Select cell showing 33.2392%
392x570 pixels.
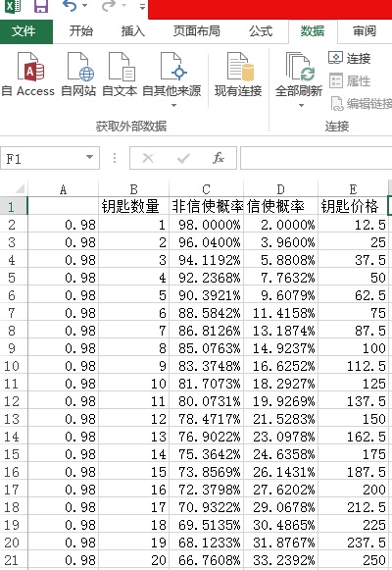click(x=280, y=560)
